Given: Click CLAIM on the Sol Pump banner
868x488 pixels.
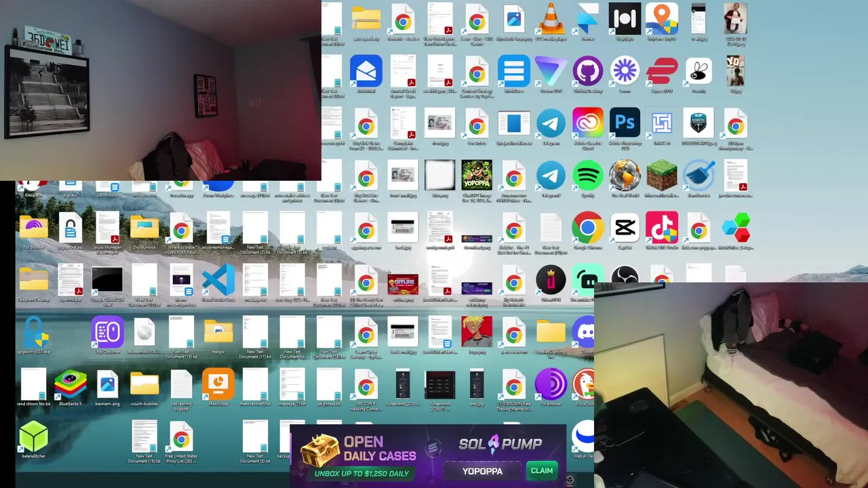Looking at the screenshot, I should pyautogui.click(x=541, y=470).
